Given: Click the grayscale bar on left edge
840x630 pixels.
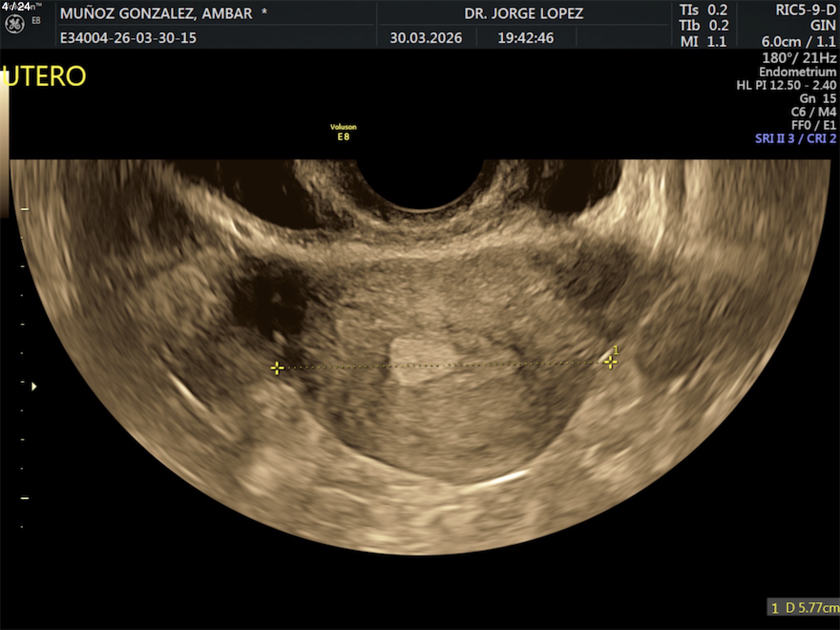Looking at the screenshot, I should click(x=4, y=143).
